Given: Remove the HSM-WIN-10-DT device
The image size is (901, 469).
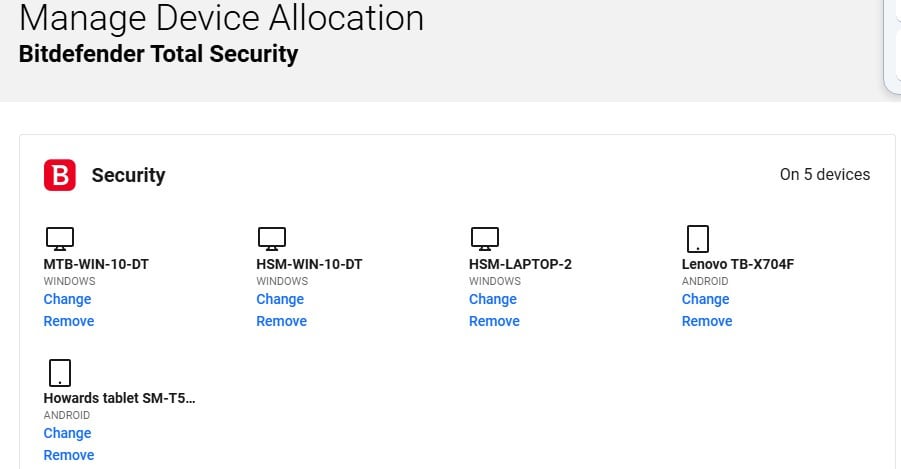Looking at the screenshot, I should click(282, 321).
